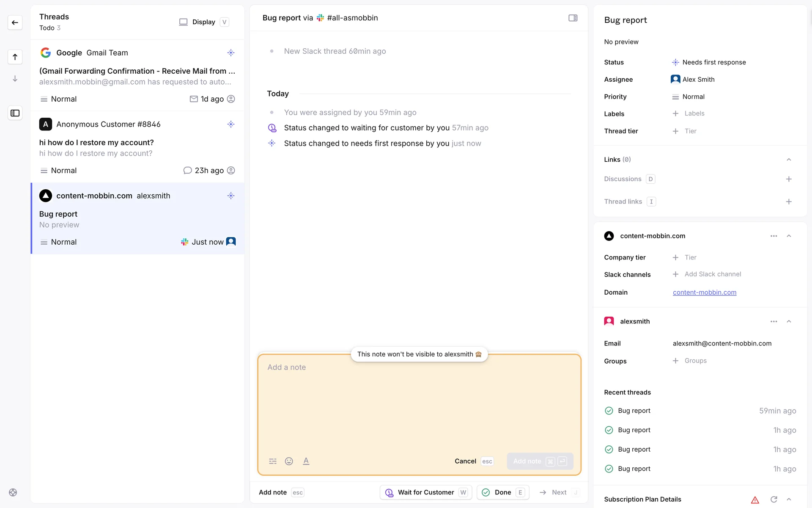
Task: Add a Discussions link with plus
Action: tap(788, 179)
